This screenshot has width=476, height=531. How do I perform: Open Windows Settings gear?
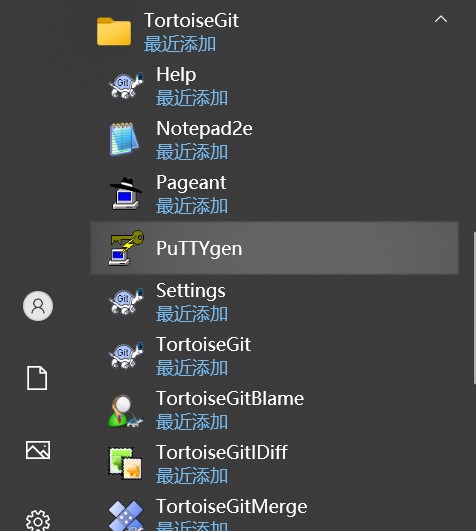pos(38,521)
